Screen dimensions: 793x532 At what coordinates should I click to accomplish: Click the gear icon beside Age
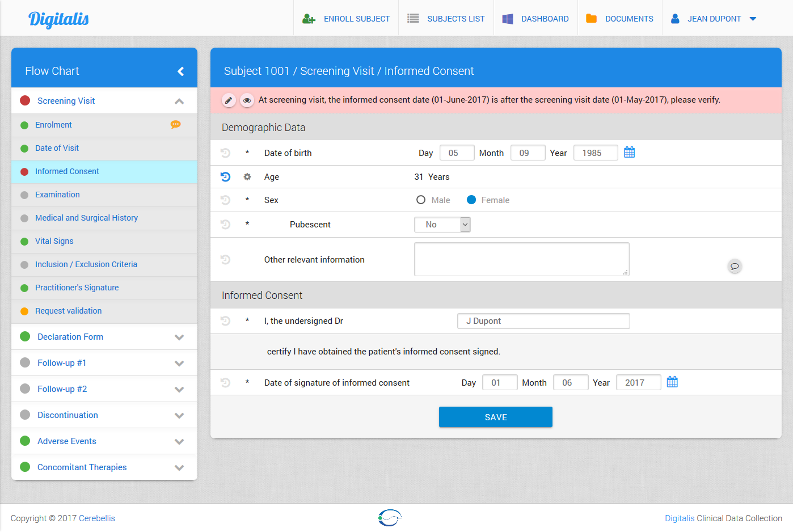click(x=247, y=177)
